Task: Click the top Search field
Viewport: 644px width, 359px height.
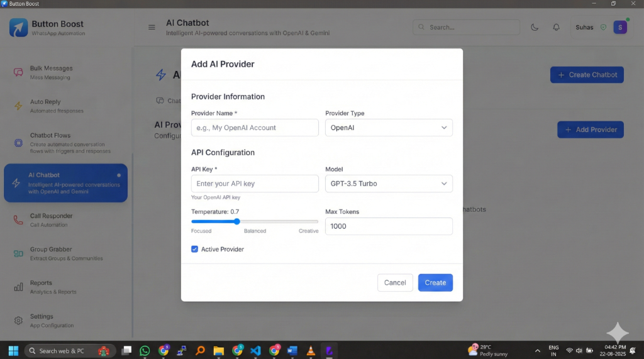Action: [466, 28]
